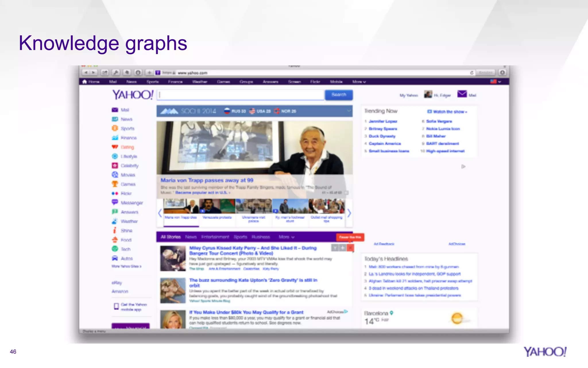The width and height of the screenshot is (588, 368).
Task: Open the More Yahoo Sites link in sidebar
Action: point(126,266)
